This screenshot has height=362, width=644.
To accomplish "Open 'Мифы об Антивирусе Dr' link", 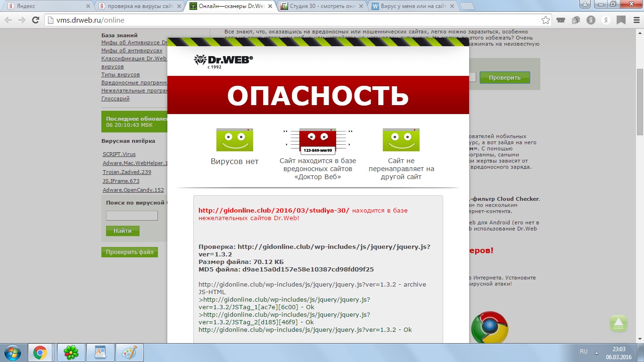I will 134,43.
